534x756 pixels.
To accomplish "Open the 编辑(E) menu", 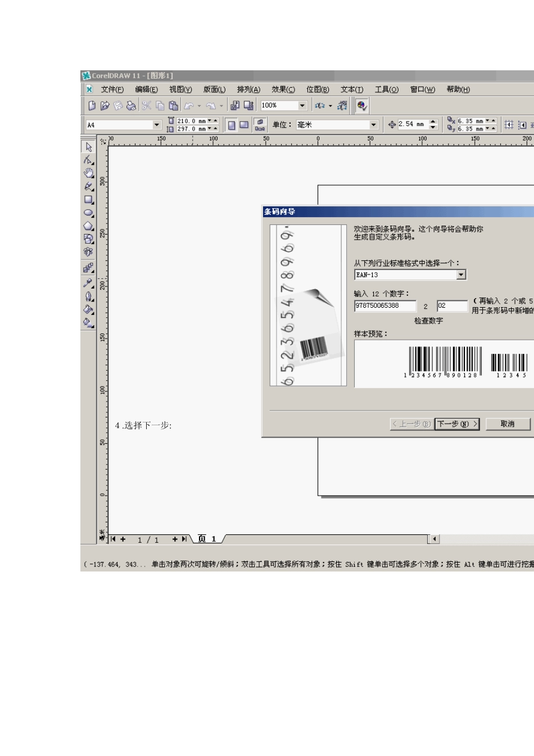I will click(146, 89).
